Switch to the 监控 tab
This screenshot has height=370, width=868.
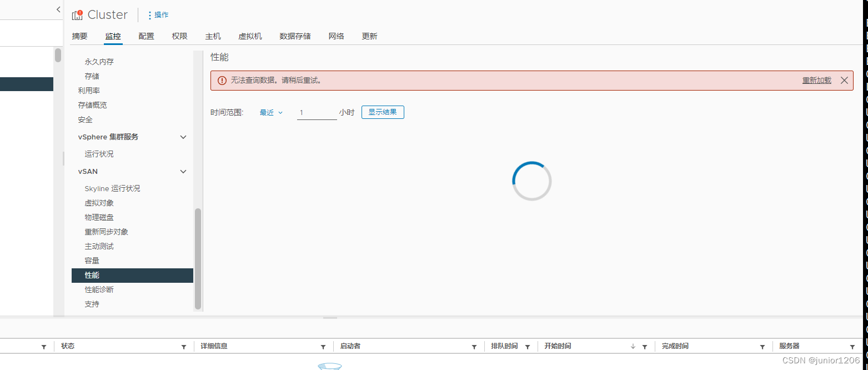[x=113, y=36]
